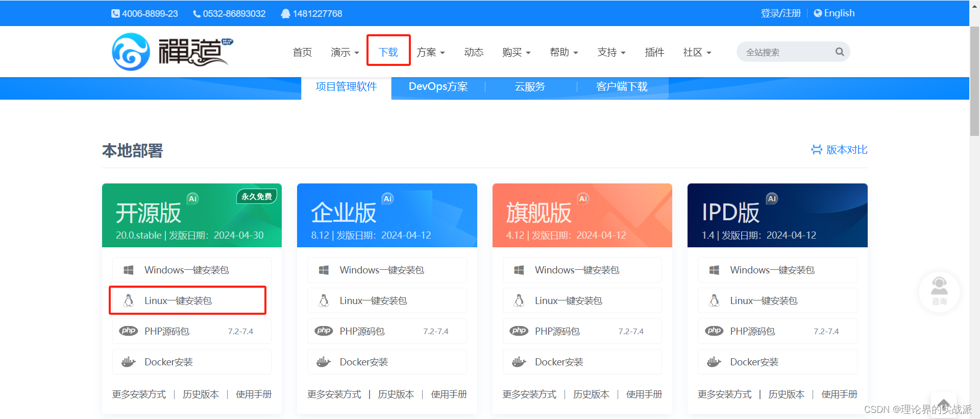980x419 pixels.
Task: Click the search magnifier icon
Action: click(x=840, y=52)
